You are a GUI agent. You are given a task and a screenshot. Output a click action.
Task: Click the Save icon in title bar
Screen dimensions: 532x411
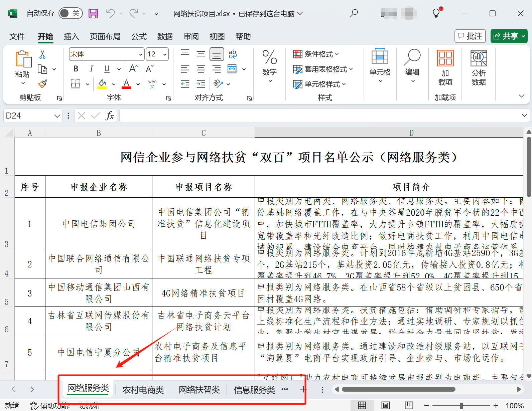(x=93, y=13)
